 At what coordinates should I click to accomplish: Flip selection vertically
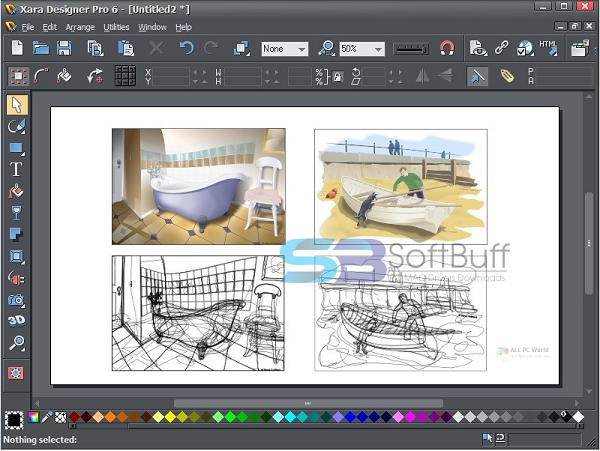445,76
